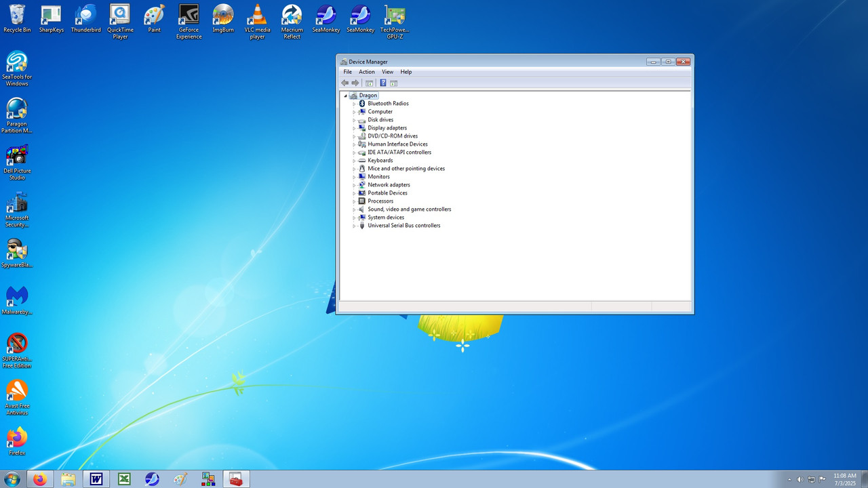Select the System devices label
Screen dimensions: 868x488
[386, 218]
